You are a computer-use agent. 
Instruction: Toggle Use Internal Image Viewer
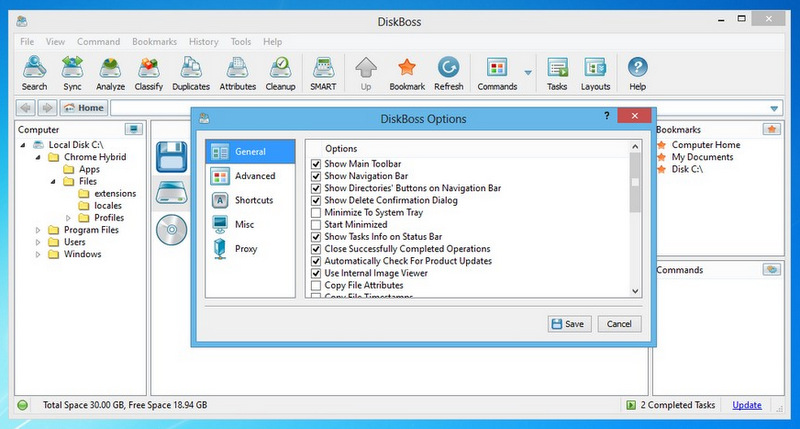click(x=316, y=273)
